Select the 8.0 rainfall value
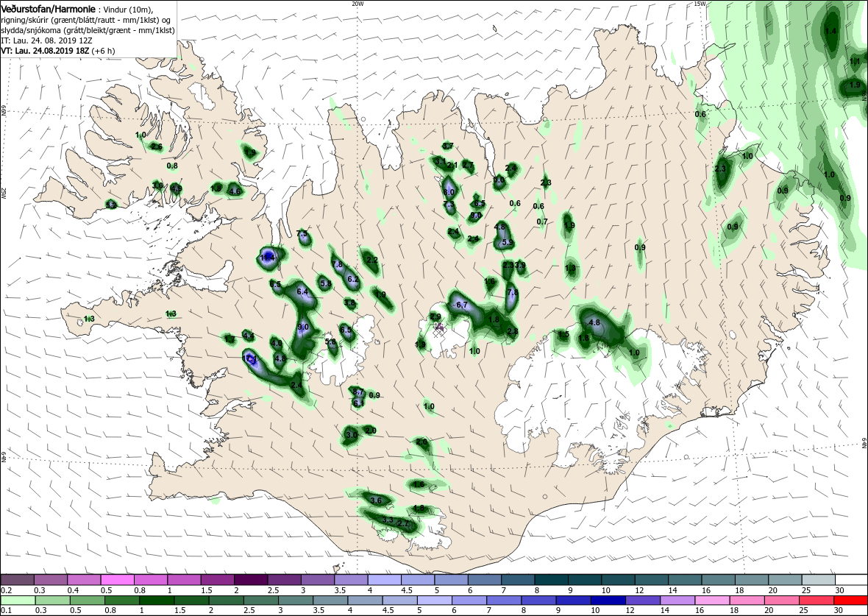Screen dimensions: 868x616 (449, 191)
